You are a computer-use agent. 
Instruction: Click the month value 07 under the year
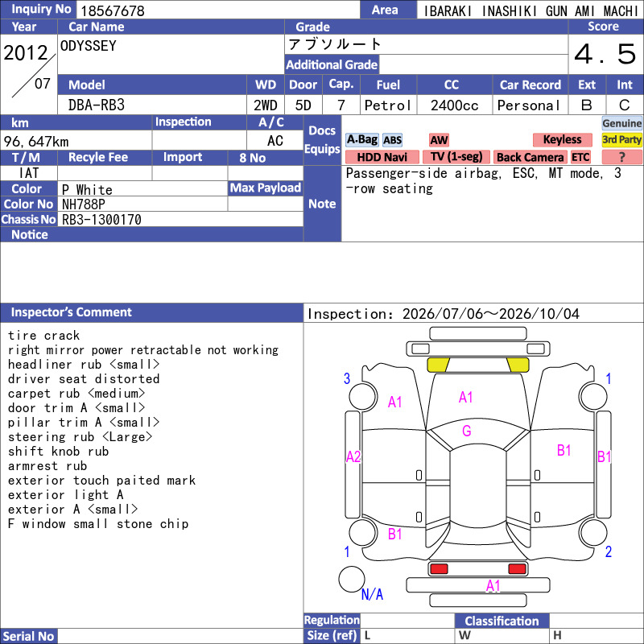[43, 84]
